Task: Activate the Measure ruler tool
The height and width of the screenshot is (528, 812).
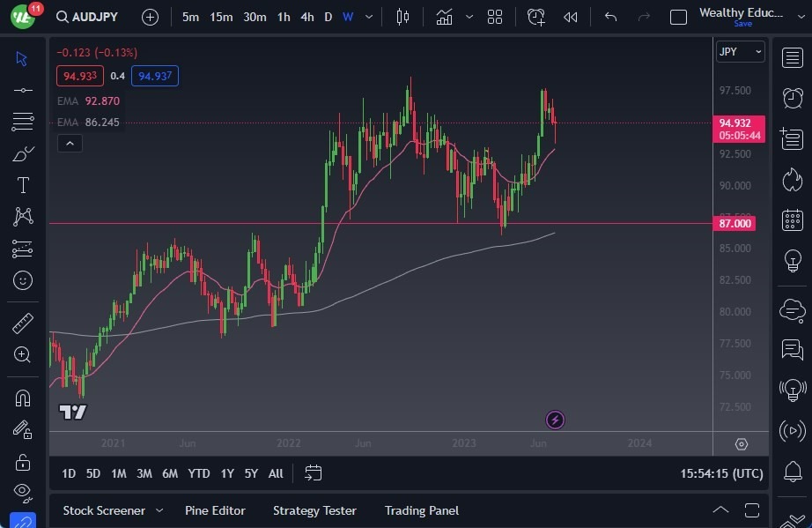Action: pyautogui.click(x=22, y=323)
